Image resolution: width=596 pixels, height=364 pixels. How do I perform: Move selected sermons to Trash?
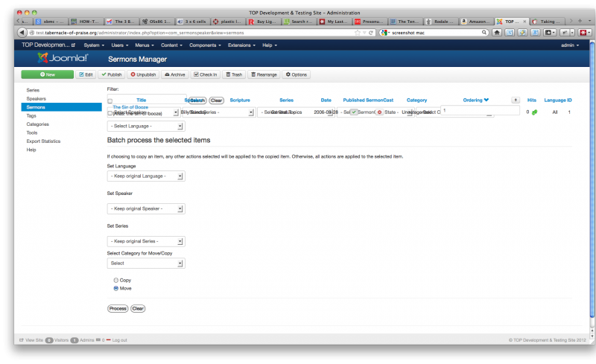[234, 74]
